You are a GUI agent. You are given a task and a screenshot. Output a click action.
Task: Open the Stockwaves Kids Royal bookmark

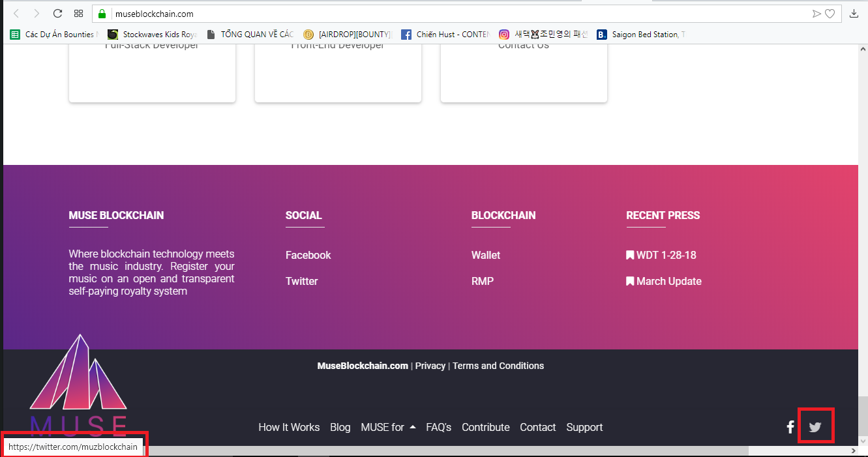click(152, 35)
